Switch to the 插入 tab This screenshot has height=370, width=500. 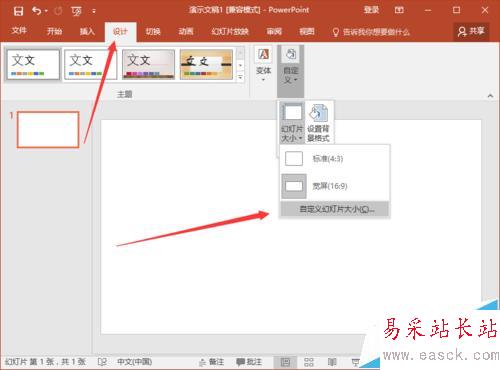pos(87,32)
